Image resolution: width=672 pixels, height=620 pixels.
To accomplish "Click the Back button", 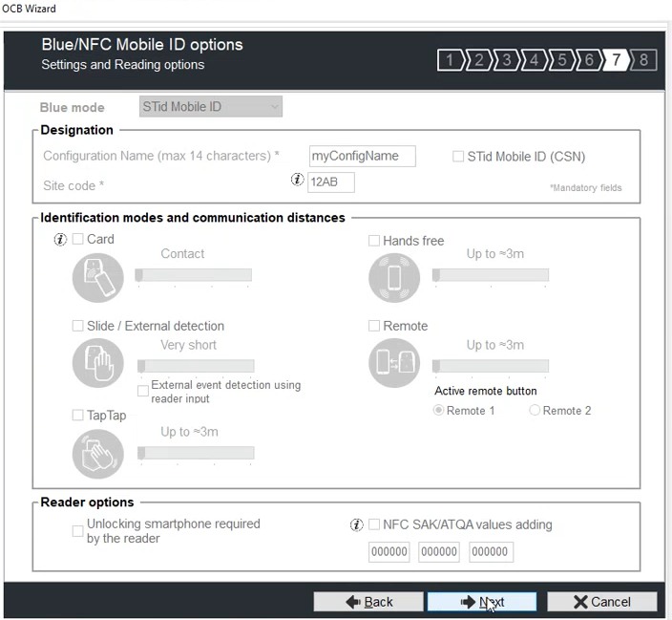I will [368, 601].
